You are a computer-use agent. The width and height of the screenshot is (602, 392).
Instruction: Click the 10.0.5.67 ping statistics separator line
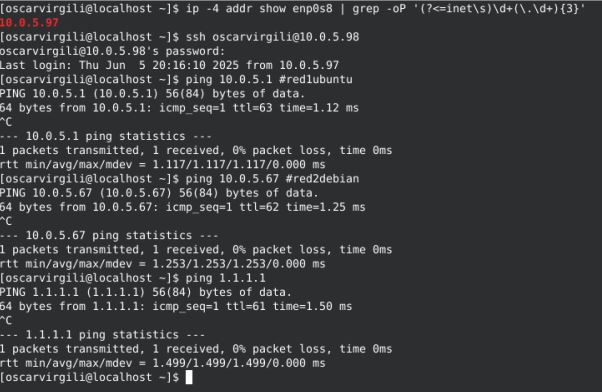(x=109, y=235)
